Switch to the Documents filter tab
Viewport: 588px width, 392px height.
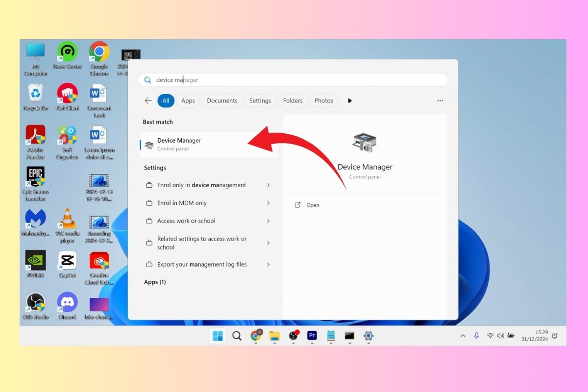pyautogui.click(x=222, y=100)
